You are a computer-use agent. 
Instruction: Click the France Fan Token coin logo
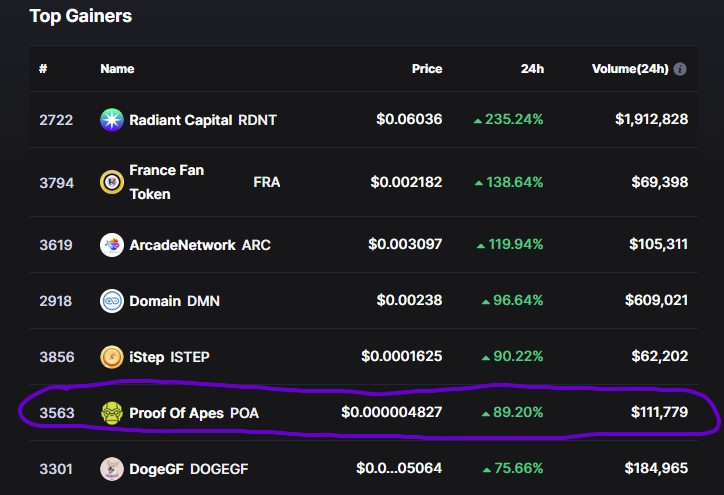pos(112,182)
